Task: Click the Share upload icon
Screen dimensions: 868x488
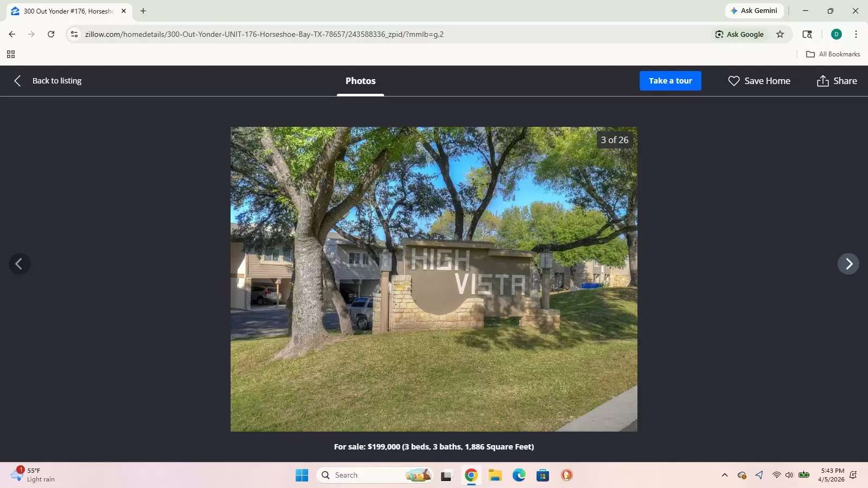Action: pyautogui.click(x=822, y=81)
